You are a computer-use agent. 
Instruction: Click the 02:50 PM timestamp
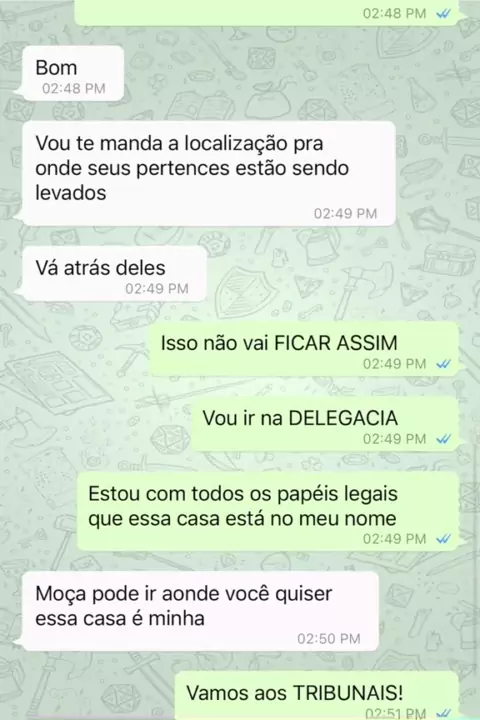click(x=328, y=639)
